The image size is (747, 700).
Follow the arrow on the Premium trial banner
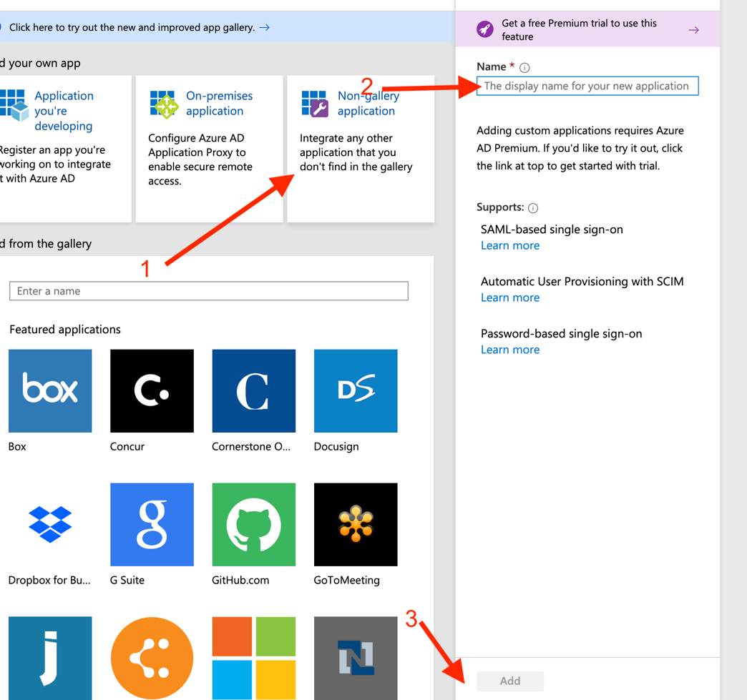[693, 30]
